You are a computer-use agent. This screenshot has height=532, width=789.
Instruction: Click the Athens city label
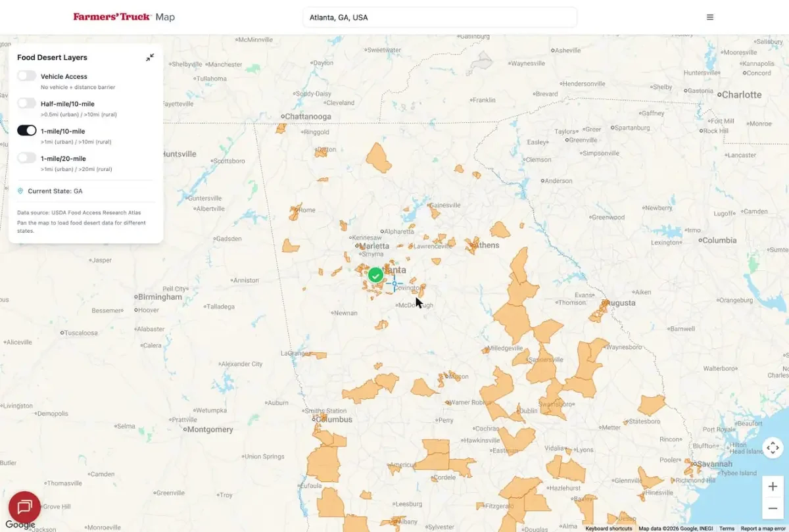(x=487, y=245)
